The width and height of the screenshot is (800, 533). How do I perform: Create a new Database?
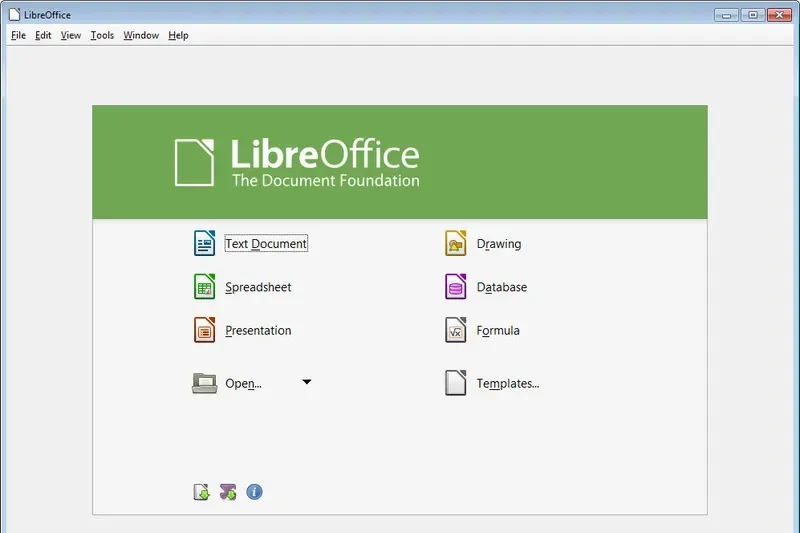[502, 287]
